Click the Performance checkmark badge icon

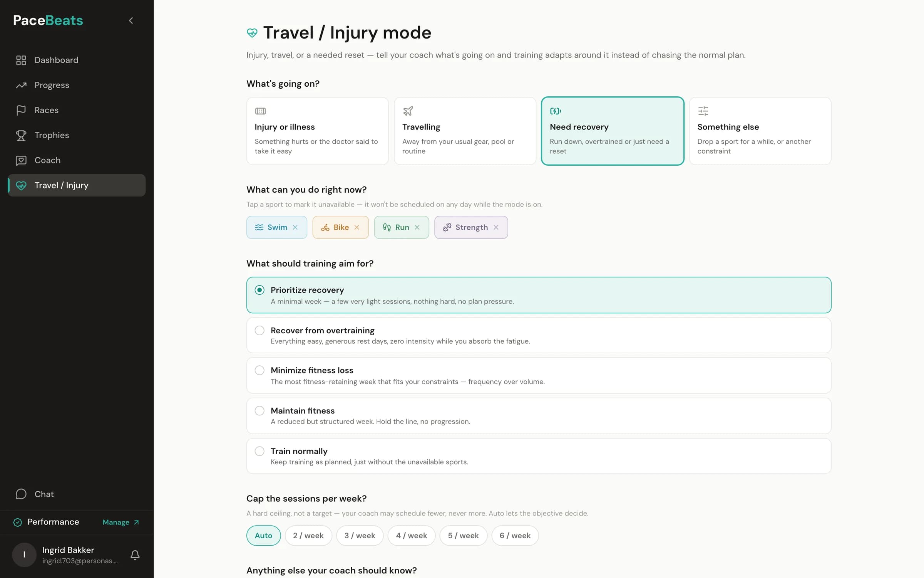pyautogui.click(x=18, y=522)
